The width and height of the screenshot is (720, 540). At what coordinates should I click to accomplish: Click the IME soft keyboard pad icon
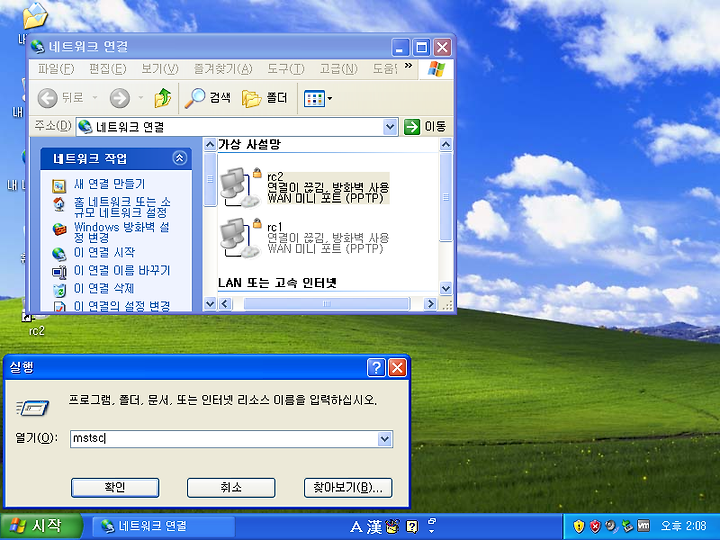point(393,527)
